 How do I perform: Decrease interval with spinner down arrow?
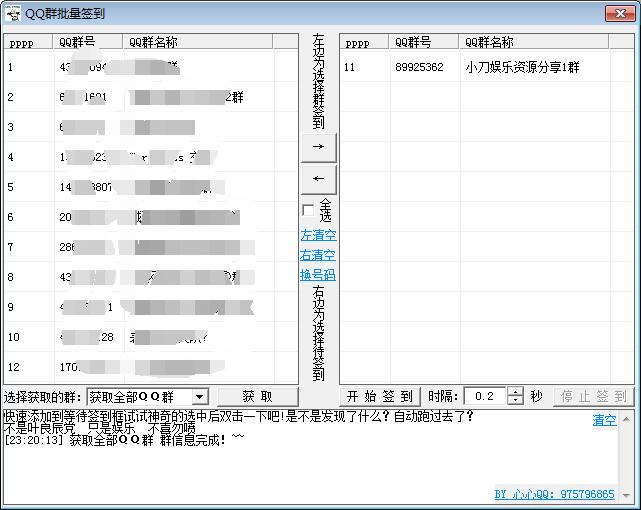pos(515,400)
